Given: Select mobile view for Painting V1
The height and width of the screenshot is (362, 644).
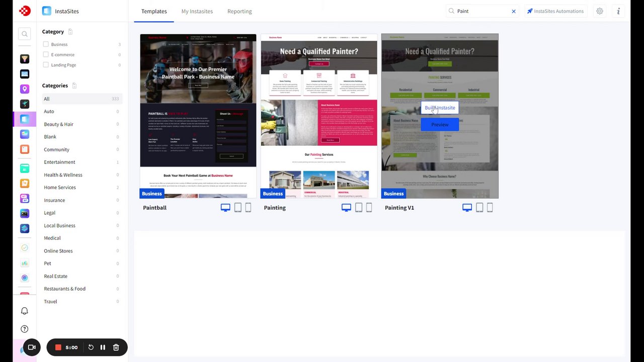Looking at the screenshot, I should 490,208.
